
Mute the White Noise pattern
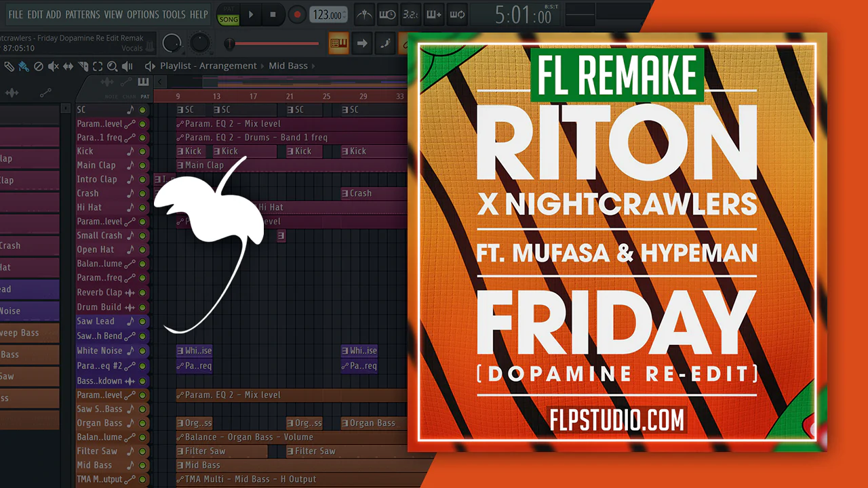pyautogui.click(x=143, y=351)
